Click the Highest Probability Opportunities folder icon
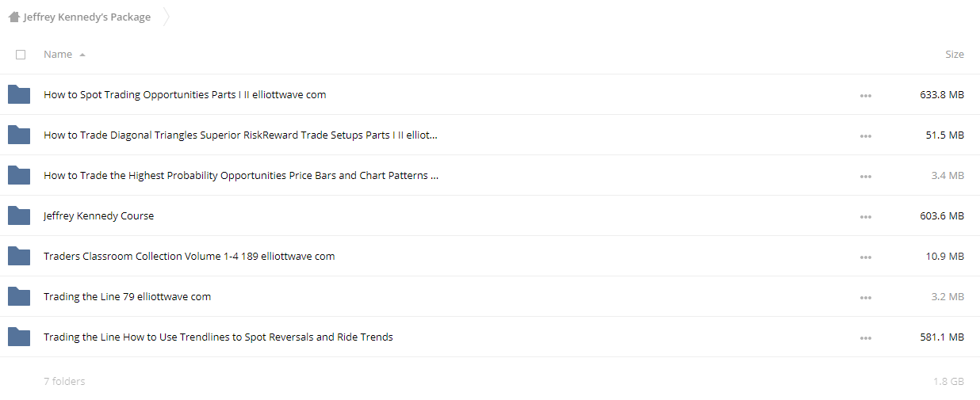The height and width of the screenshot is (400, 980). tap(19, 175)
